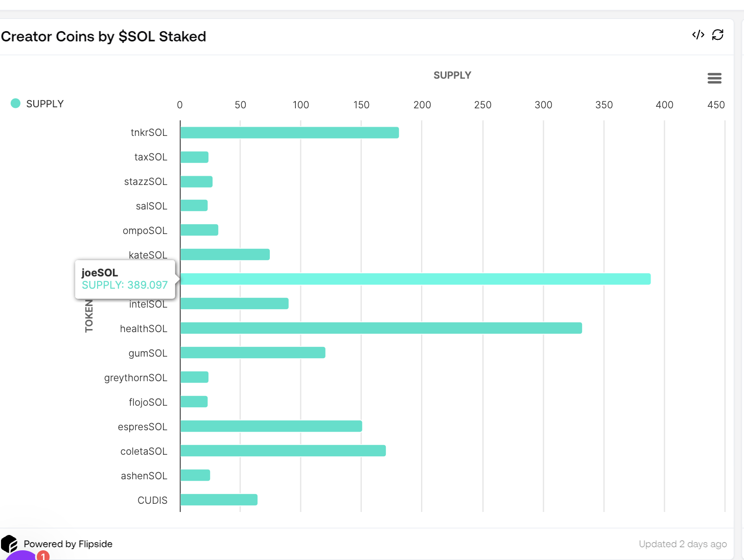
Task: Click the Updated 2 days ago text
Action: [x=683, y=544]
